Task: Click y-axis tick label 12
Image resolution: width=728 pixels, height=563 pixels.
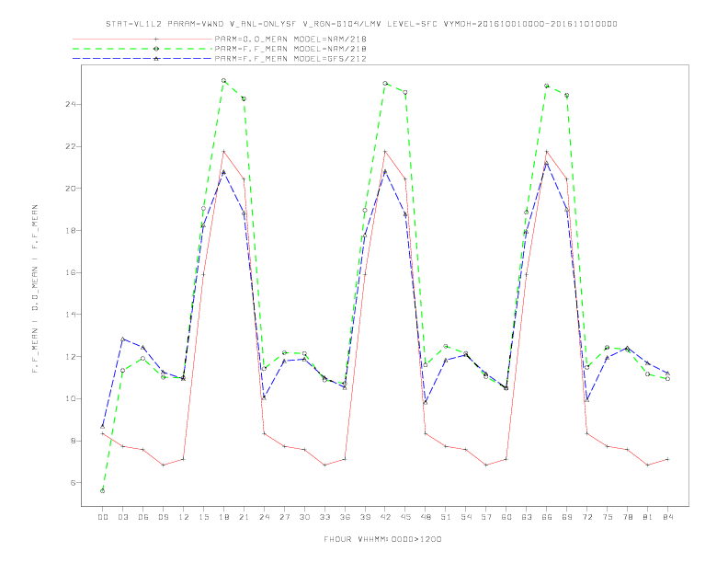Action: click(x=71, y=357)
